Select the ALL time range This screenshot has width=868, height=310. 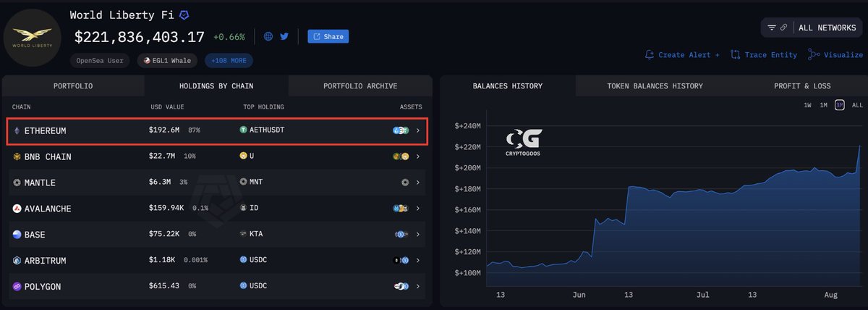pyautogui.click(x=857, y=105)
